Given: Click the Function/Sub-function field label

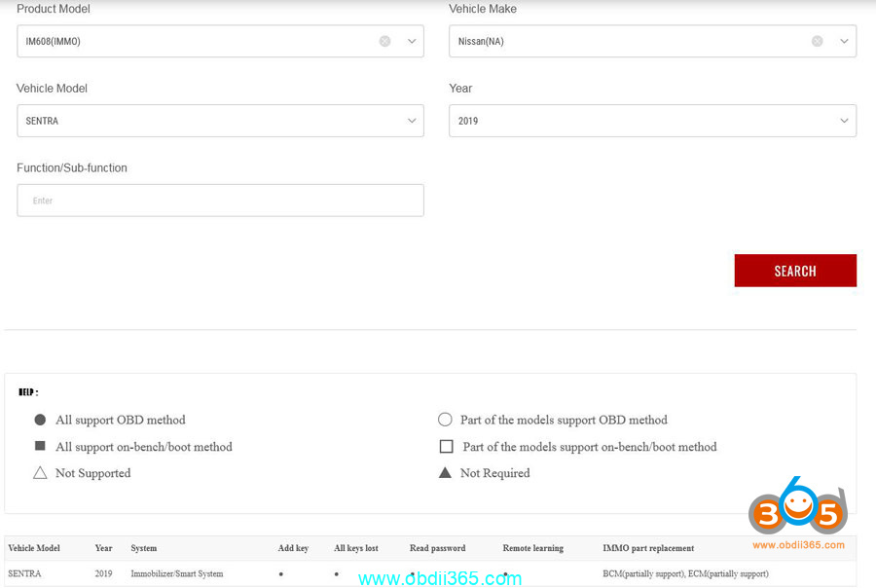Looking at the screenshot, I should tap(72, 167).
